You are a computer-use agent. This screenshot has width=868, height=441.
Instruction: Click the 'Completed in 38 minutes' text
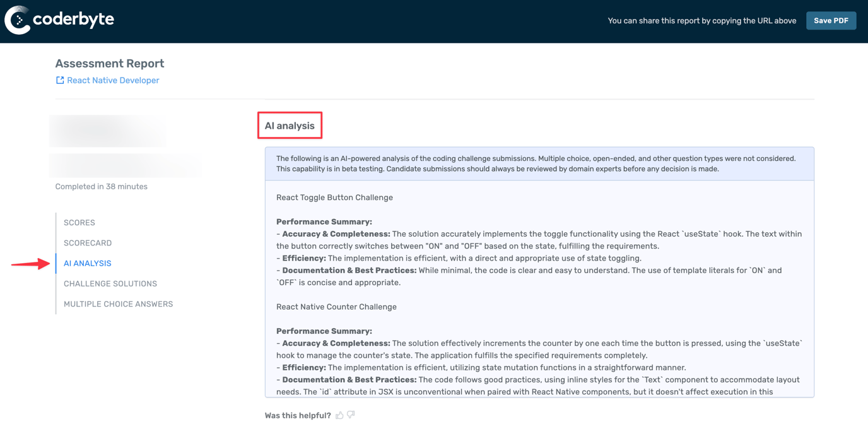pos(101,187)
